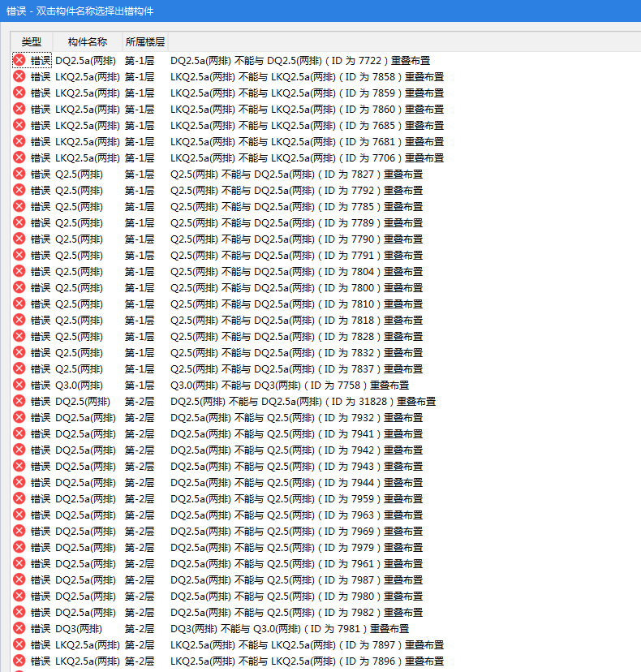Click DQ3(两排) component name cell

click(x=79, y=628)
